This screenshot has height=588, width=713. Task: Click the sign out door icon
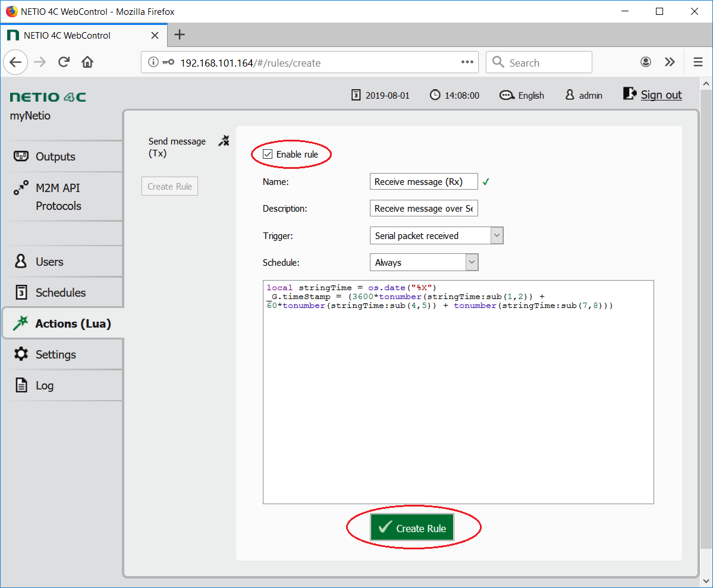tap(629, 94)
